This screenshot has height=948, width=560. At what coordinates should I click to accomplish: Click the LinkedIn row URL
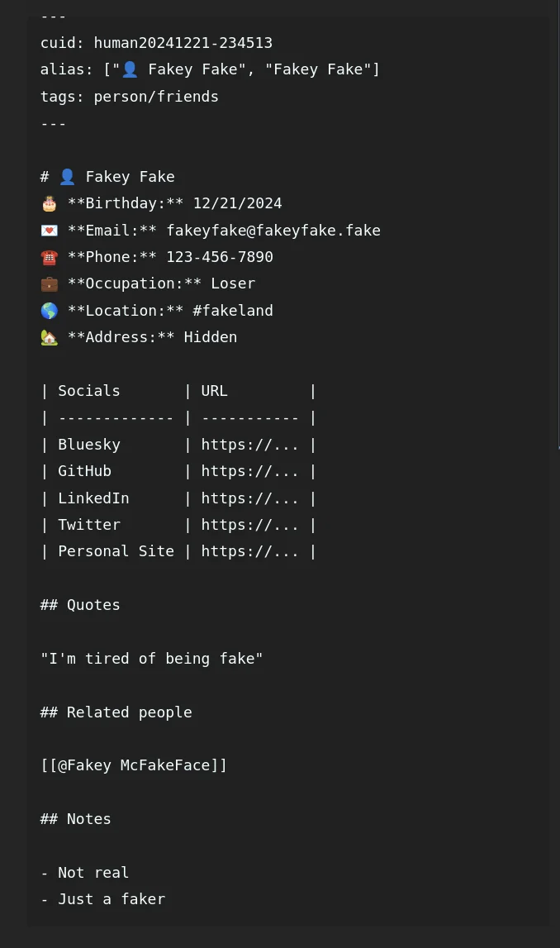[x=249, y=498]
